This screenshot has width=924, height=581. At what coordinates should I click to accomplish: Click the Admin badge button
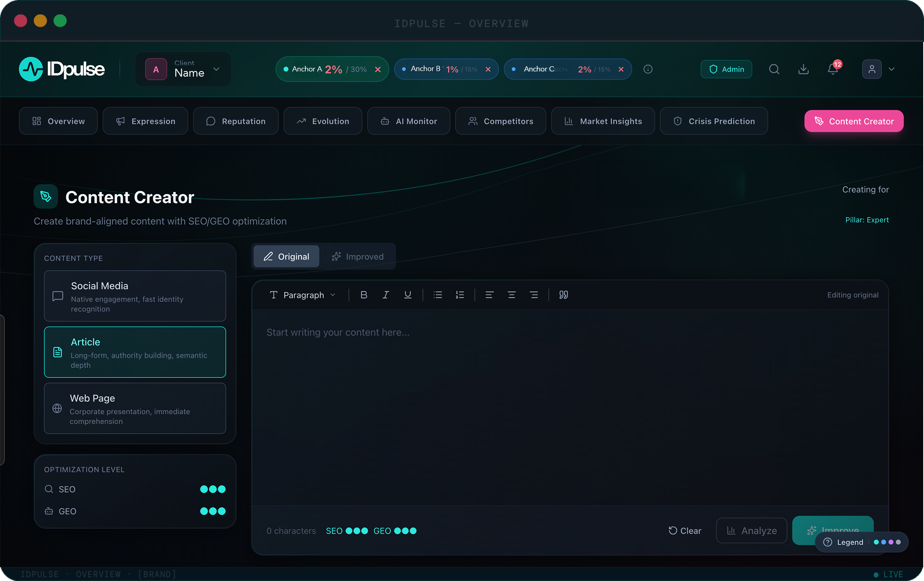point(726,69)
